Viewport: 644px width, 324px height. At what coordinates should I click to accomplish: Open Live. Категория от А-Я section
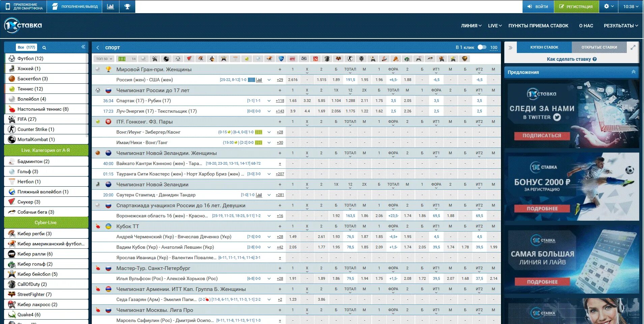tap(46, 150)
